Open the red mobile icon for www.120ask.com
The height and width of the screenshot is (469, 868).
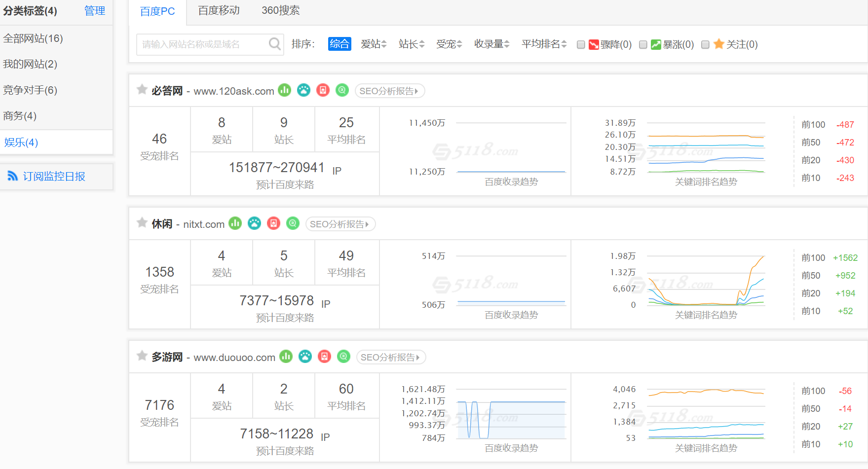tap(323, 90)
